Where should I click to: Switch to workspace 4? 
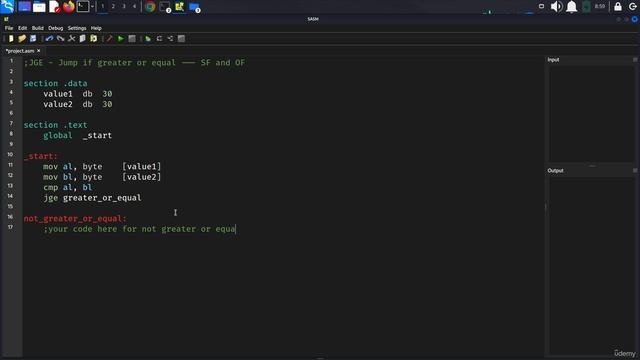134,7
